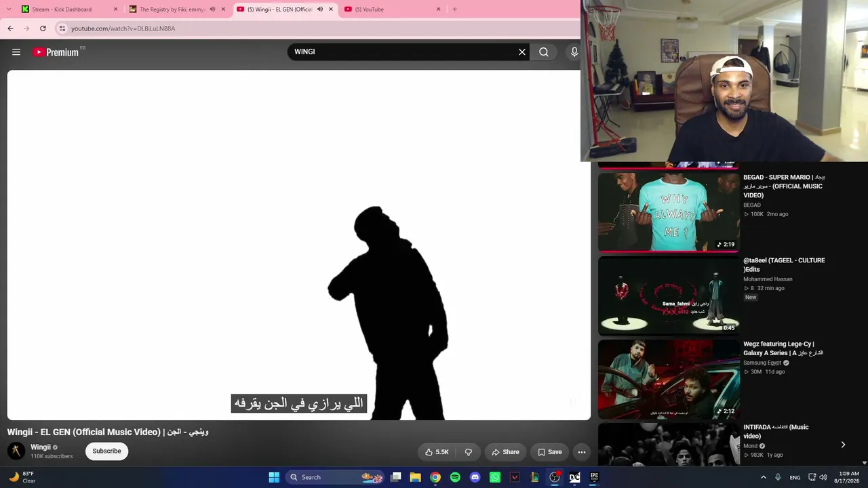Go forward one page in the browser
868x488 pixels.
[26, 28]
